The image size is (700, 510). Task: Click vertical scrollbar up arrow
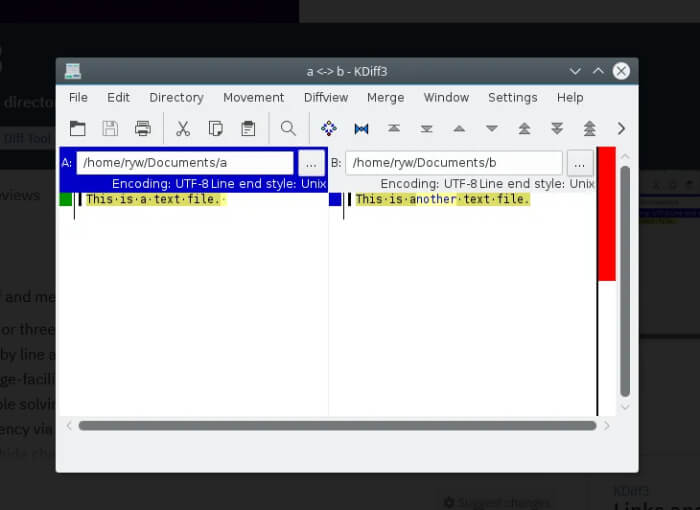pyautogui.click(x=625, y=156)
